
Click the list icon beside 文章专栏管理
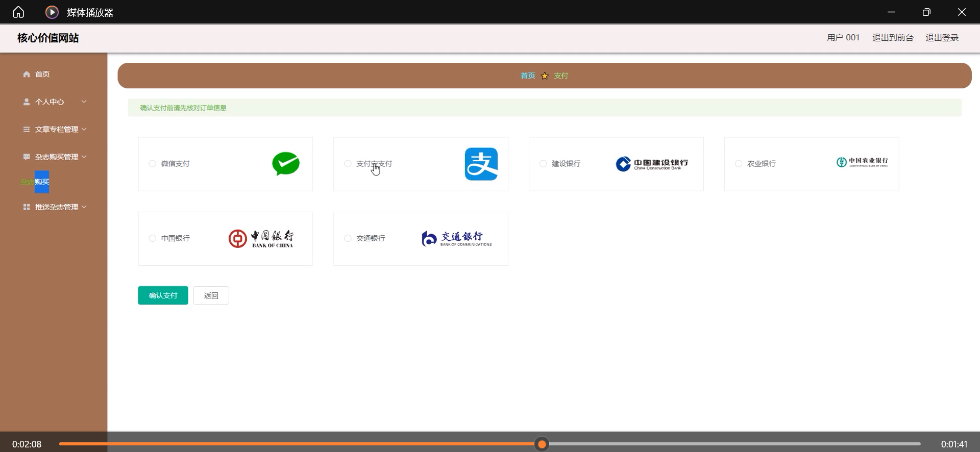27,129
